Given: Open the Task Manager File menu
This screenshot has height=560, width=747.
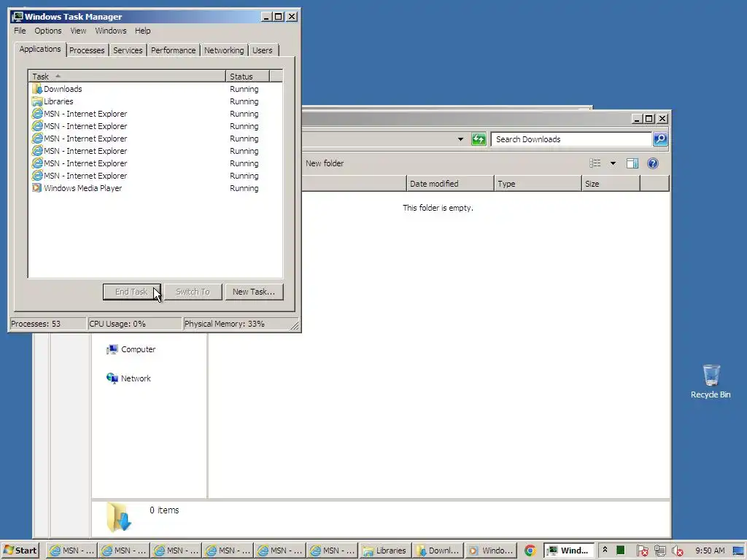Looking at the screenshot, I should 20,31.
